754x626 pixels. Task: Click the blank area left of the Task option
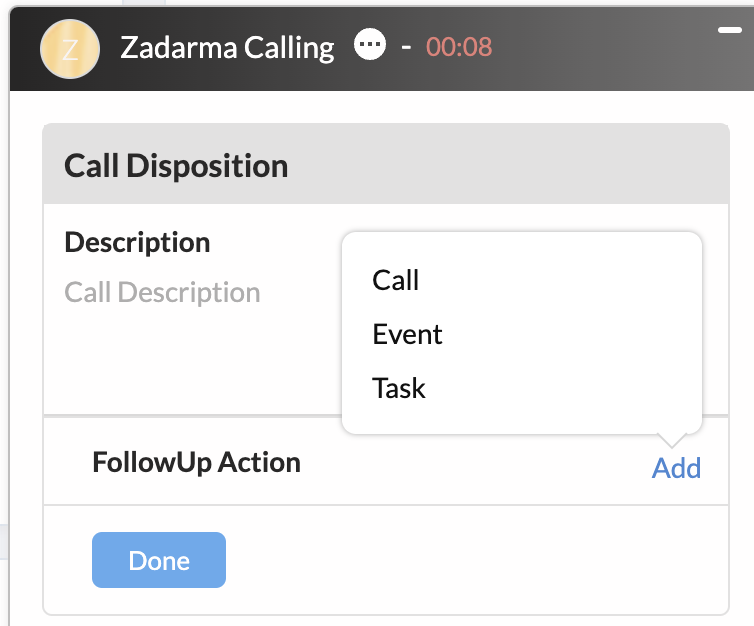tap(356, 388)
